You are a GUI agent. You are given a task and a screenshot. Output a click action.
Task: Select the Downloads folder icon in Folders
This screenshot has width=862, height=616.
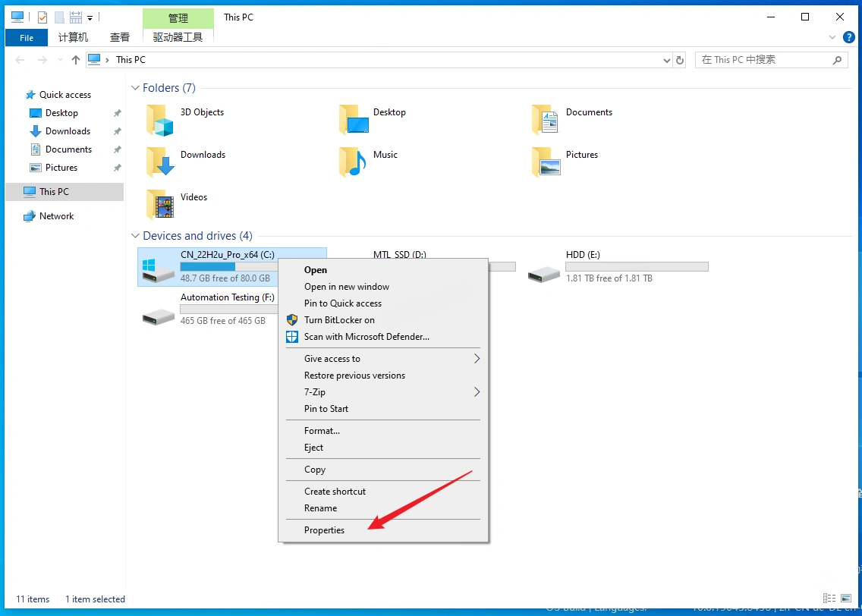point(160,162)
